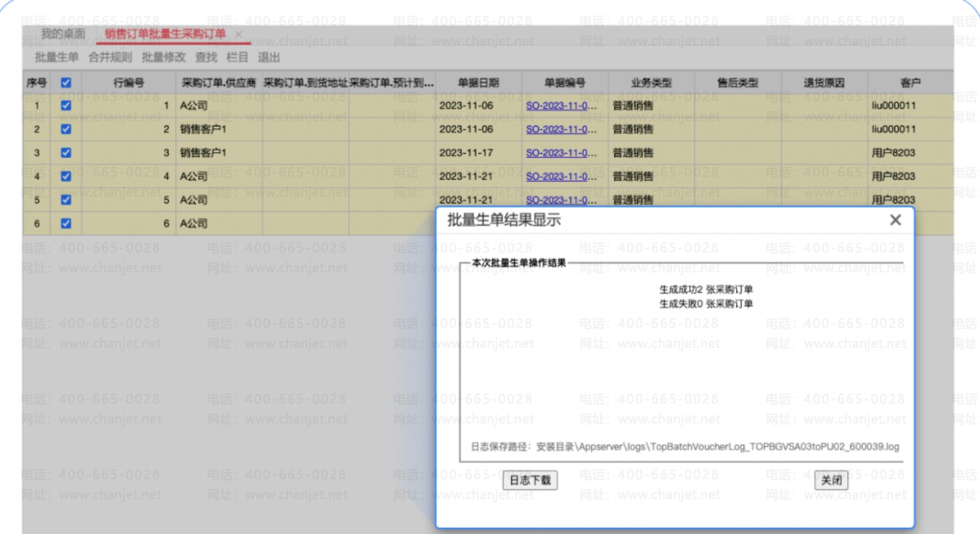Select the 销售订单批量生采购订单 tab
Image resolution: width=980 pixels, height=534 pixels.
(x=164, y=34)
